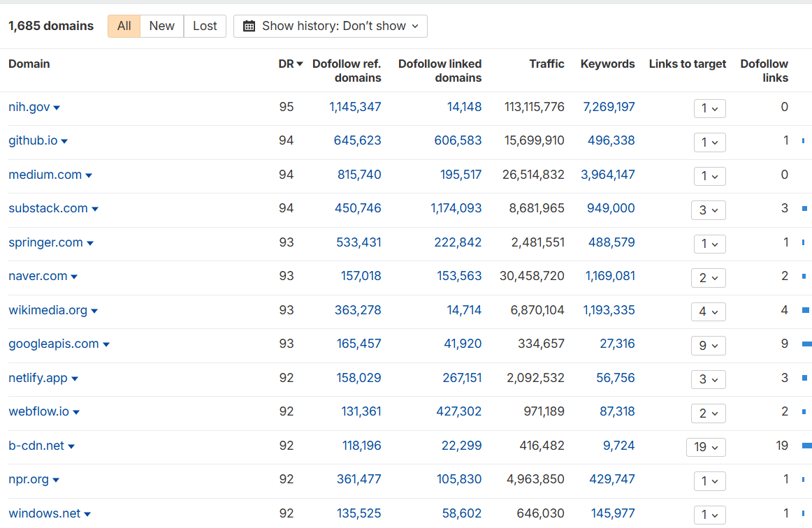Click the 113,115,776 traffic value for nih.gov
Image resolution: width=812 pixels, height=528 pixels.
point(535,107)
